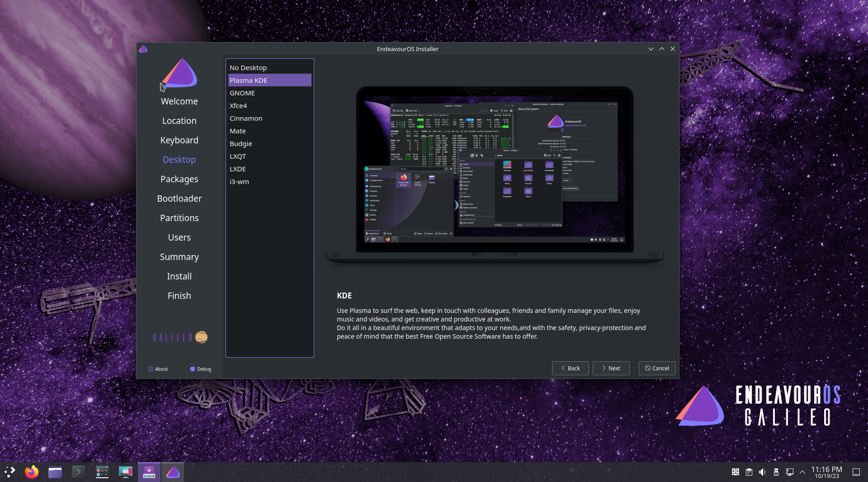Close the EndeavourOS Installer window
This screenshot has width=868, height=482.
coord(673,49)
